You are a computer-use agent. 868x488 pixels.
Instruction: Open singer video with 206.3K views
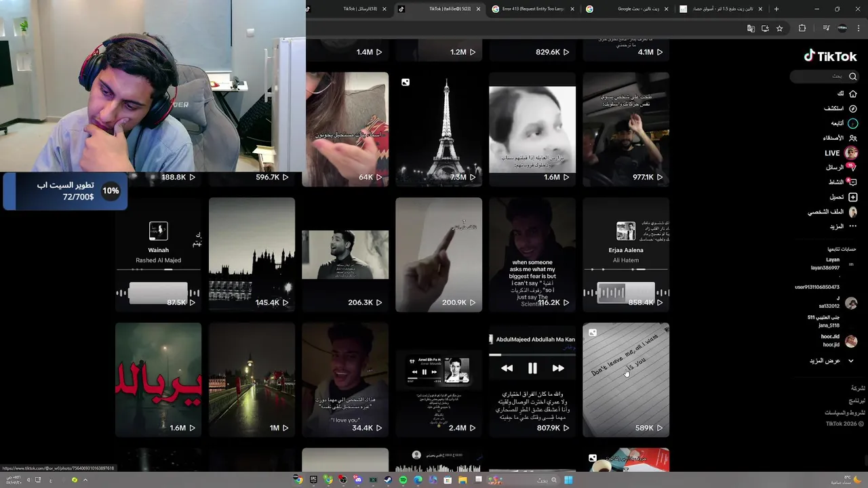tap(345, 255)
